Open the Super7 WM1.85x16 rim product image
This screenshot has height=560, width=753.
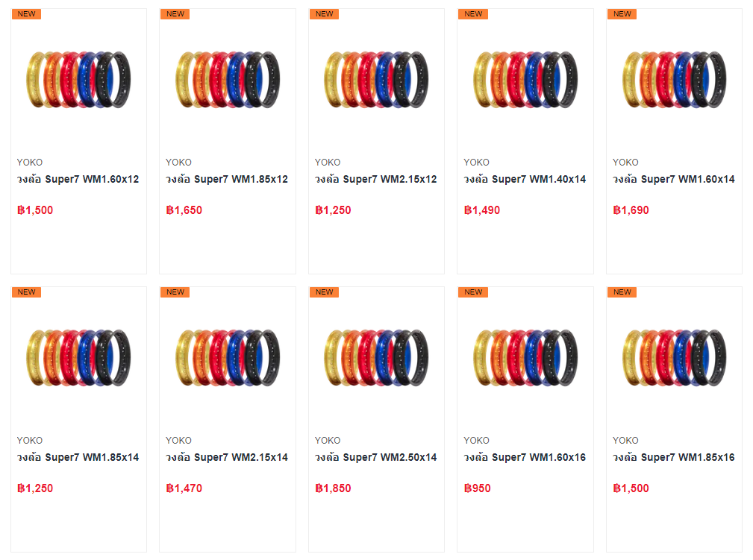point(674,357)
